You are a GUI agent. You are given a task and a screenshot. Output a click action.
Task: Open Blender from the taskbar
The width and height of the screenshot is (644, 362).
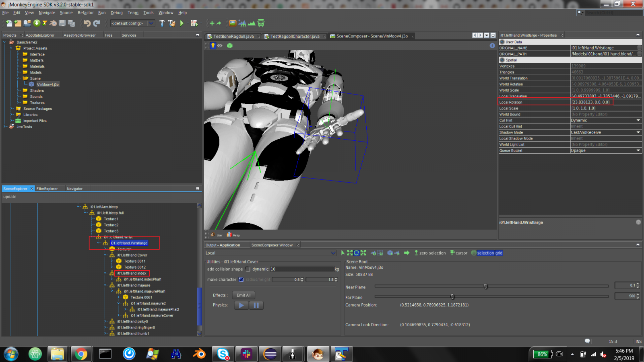[199, 354]
